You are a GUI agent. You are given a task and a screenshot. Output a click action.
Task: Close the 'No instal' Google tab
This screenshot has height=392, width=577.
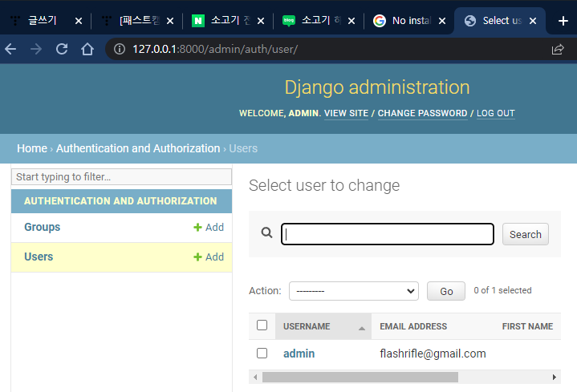(x=442, y=21)
